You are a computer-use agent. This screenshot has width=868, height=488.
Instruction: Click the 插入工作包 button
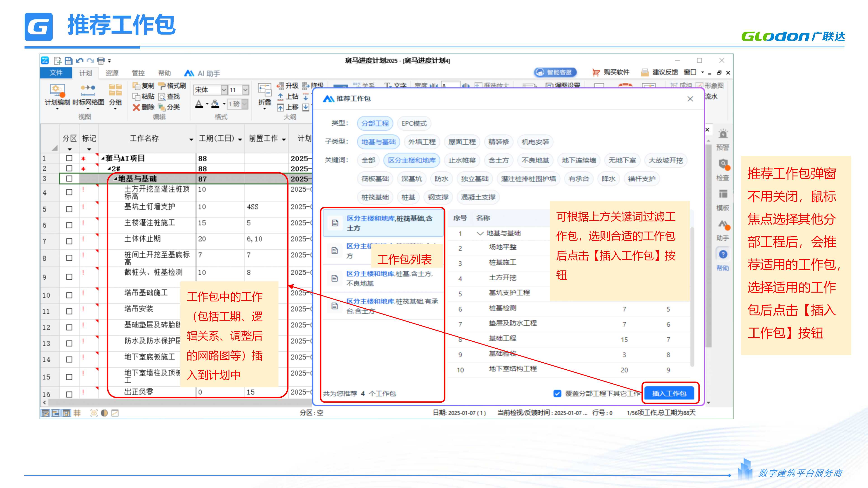(x=669, y=393)
